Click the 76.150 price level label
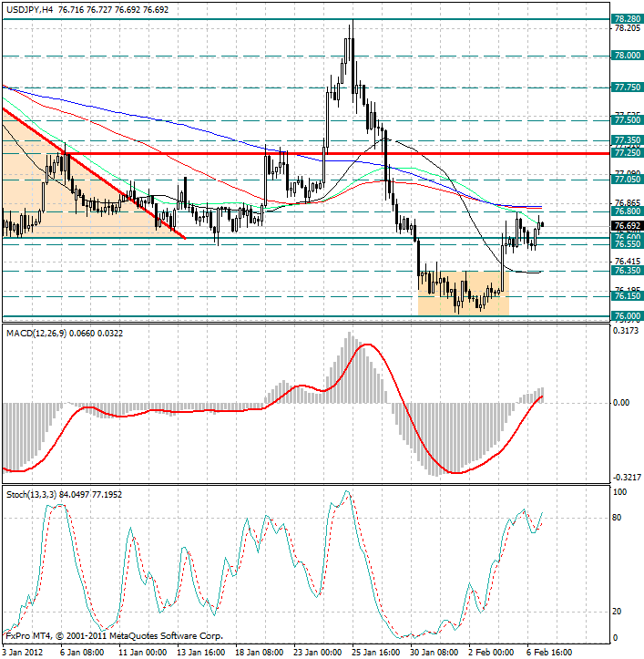Viewport: 644px width, 659px height. click(628, 296)
